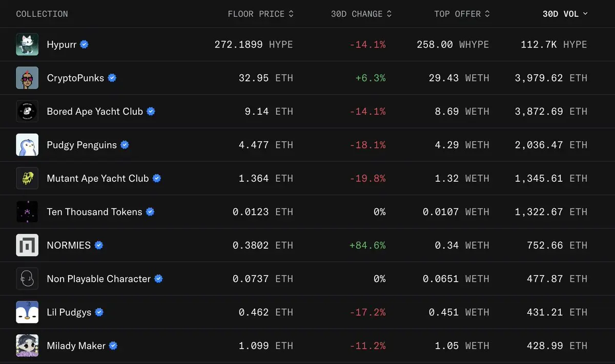Click the 4.477 ETH floor price
The height and width of the screenshot is (364, 615).
click(266, 145)
